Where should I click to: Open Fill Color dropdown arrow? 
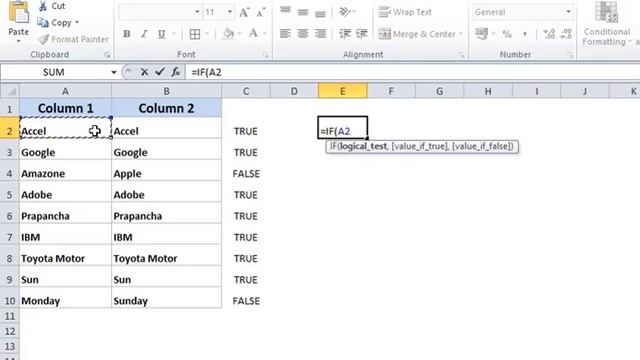[x=240, y=34]
